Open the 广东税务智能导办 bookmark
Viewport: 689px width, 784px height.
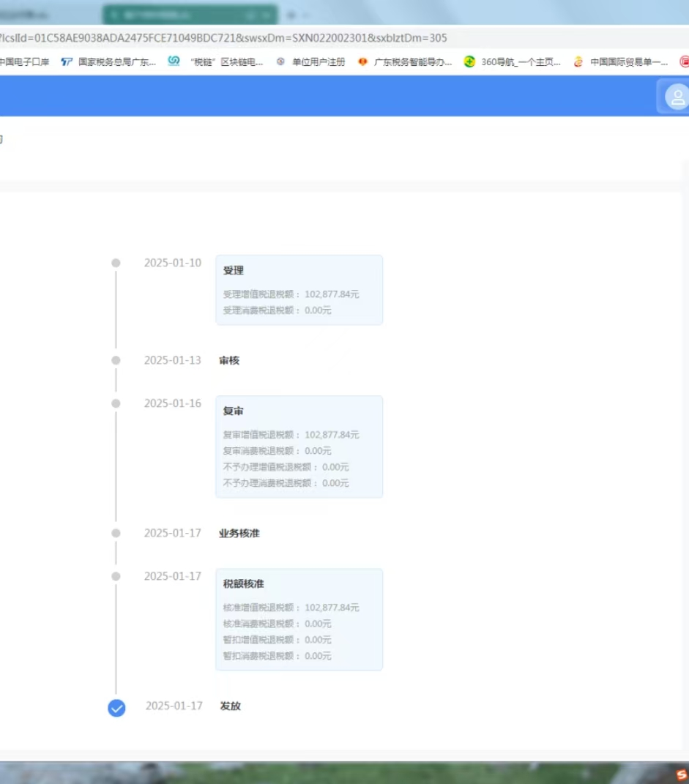pyautogui.click(x=405, y=62)
